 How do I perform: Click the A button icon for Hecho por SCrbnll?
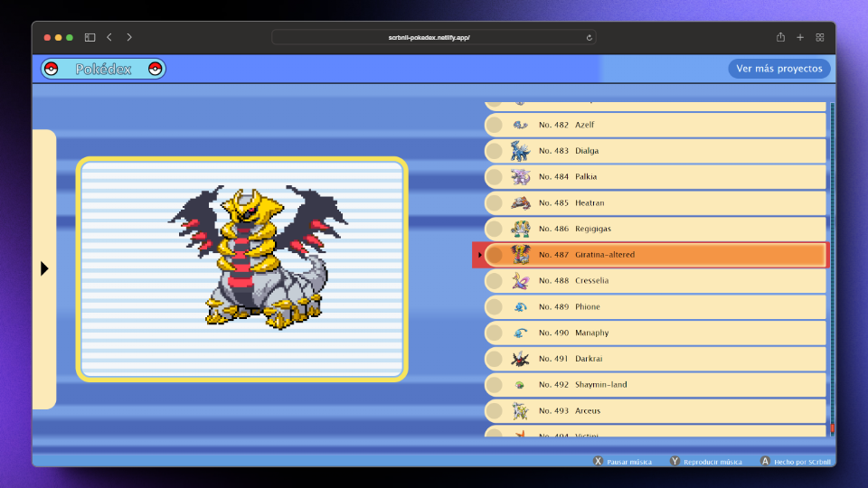coord(765,461)
